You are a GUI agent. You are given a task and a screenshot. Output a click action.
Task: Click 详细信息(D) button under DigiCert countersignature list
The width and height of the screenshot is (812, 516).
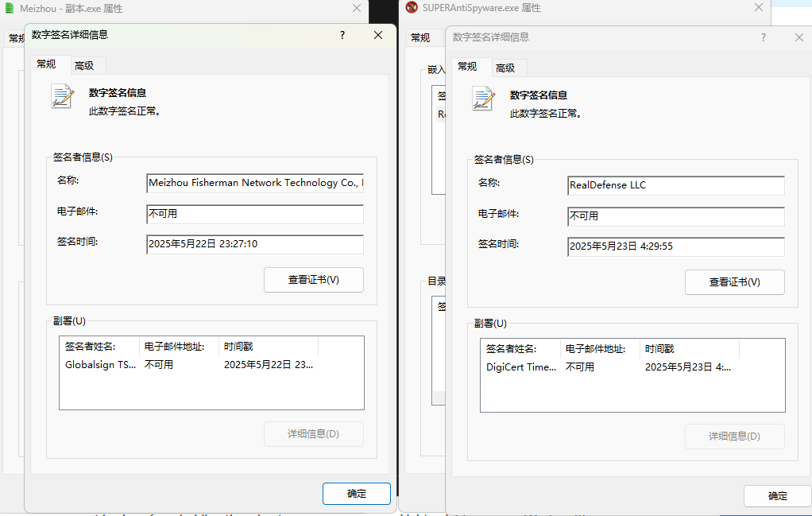[735, 436]
